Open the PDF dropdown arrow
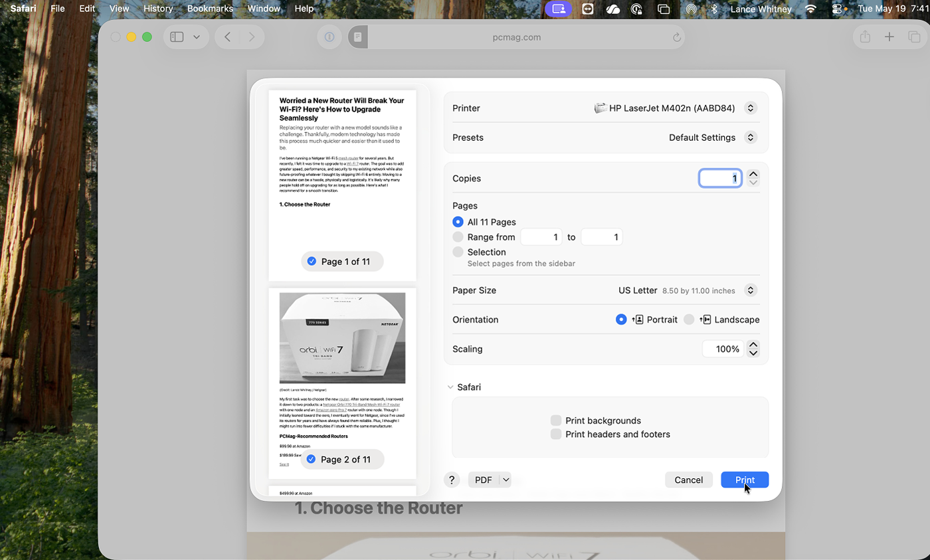 (506, 480)
